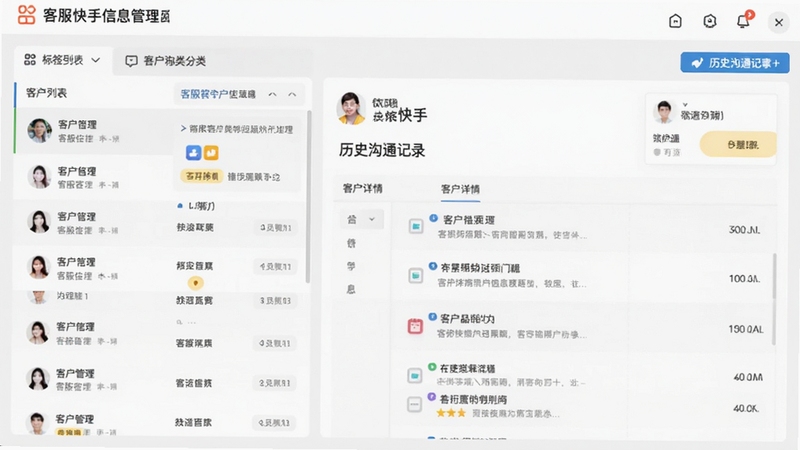Click the blue person icon in the tag card

193,153
